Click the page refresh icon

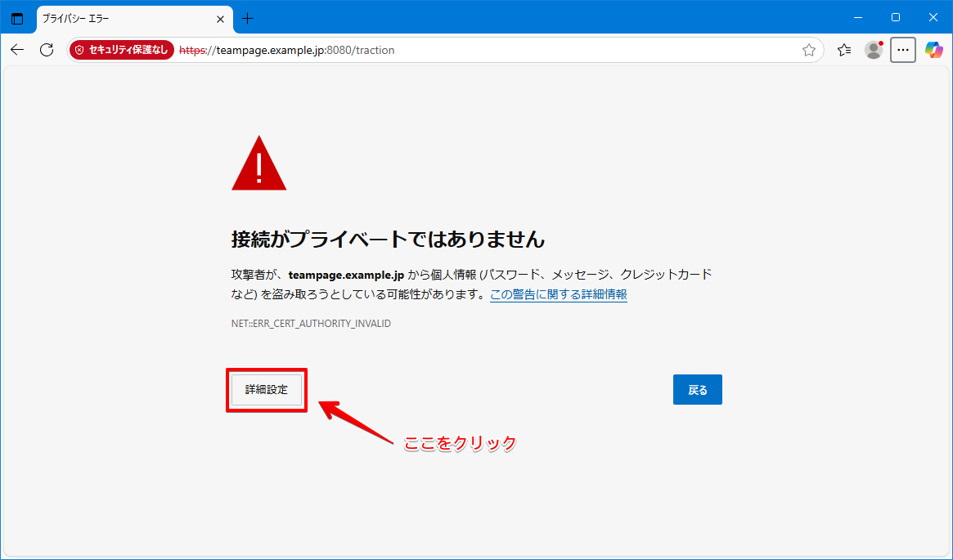coord(46,49)
